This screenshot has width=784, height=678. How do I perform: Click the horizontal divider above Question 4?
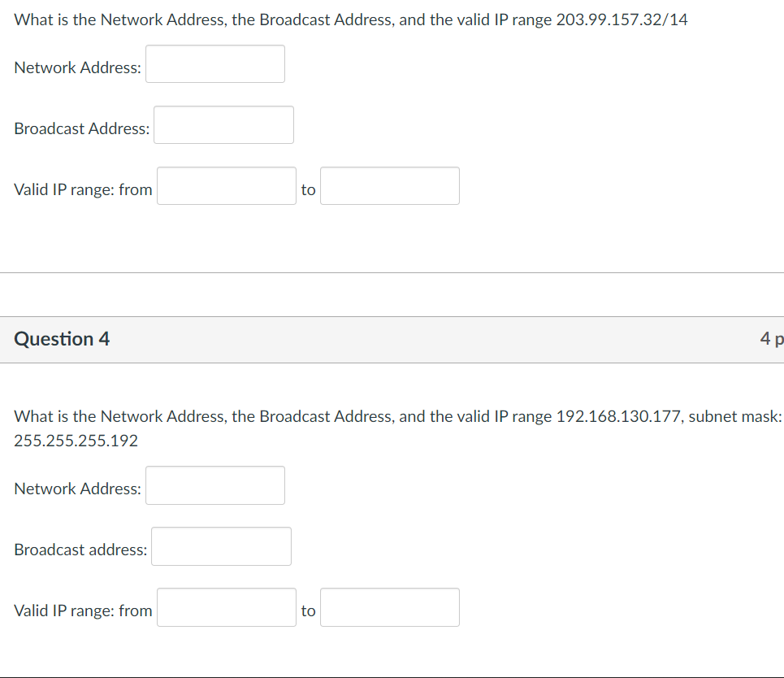390,272
